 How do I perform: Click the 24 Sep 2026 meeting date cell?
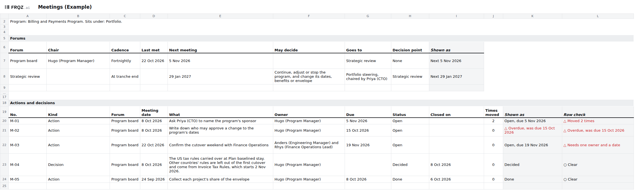pos(154,179)
